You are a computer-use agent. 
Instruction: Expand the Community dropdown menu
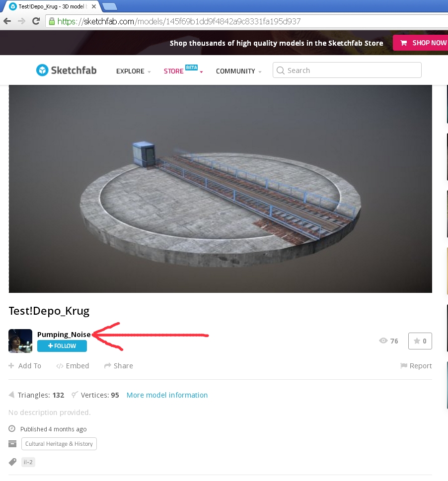click(x=238, y=71)
